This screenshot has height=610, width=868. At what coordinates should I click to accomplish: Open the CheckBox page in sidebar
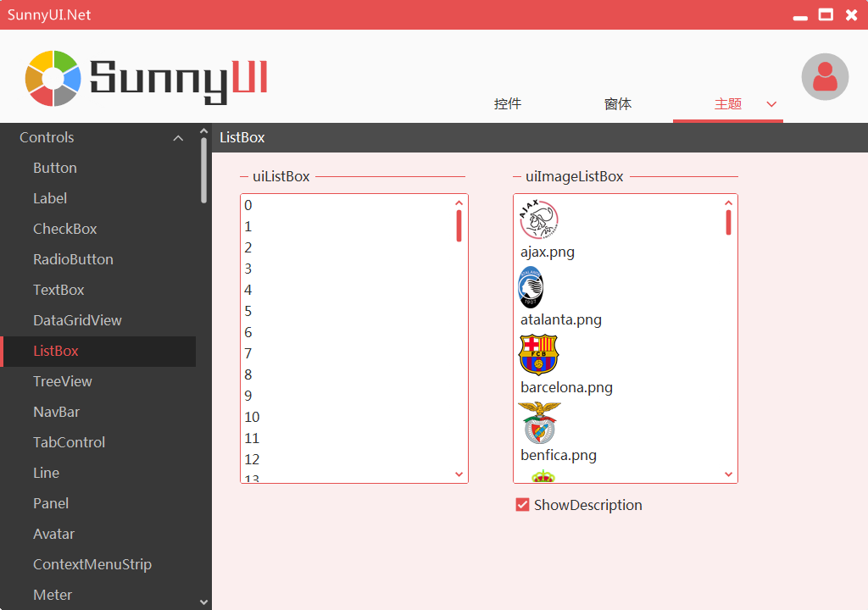98,229
